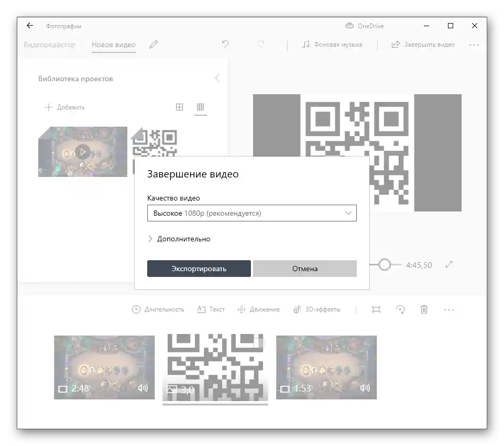Click the OneDrive cloud icon
This screenshot has height=446, width=504.
(349, 26)
